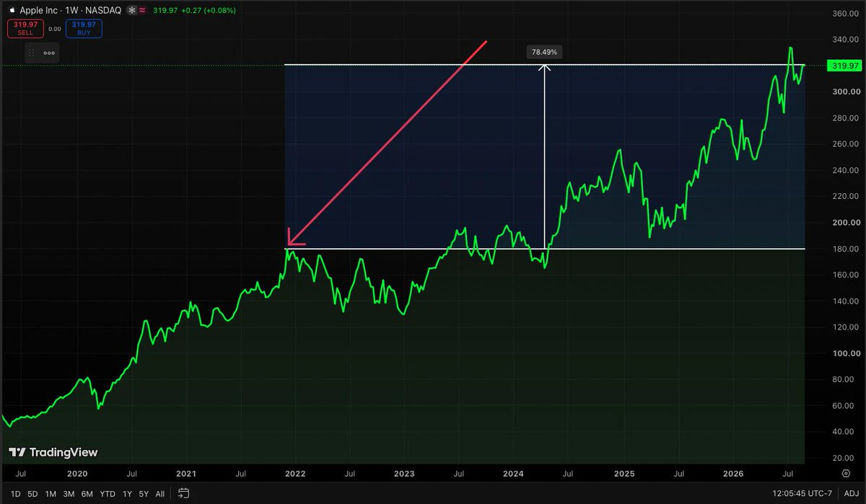Select the YTD time range

click(108, 494)
